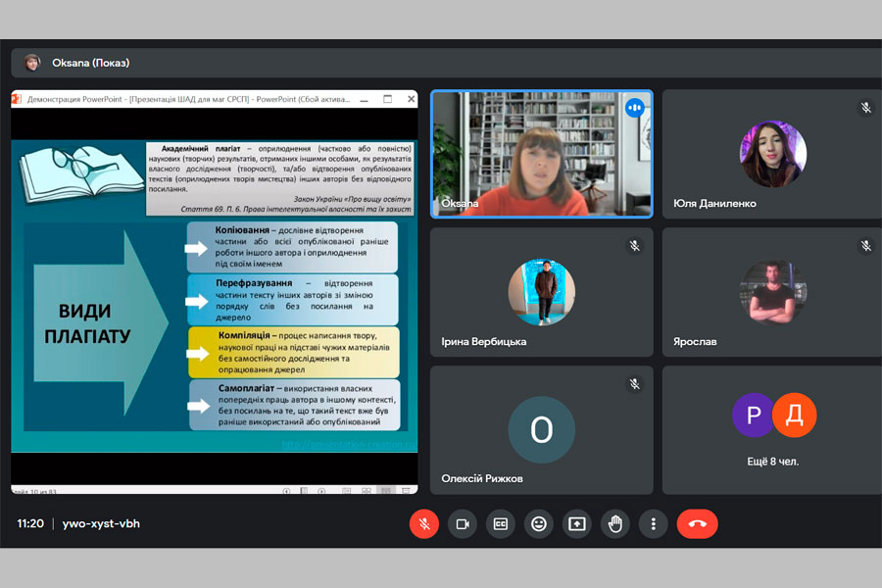Click the orange Д participant avatar
The image size is (882, 588).
point(794,416)
